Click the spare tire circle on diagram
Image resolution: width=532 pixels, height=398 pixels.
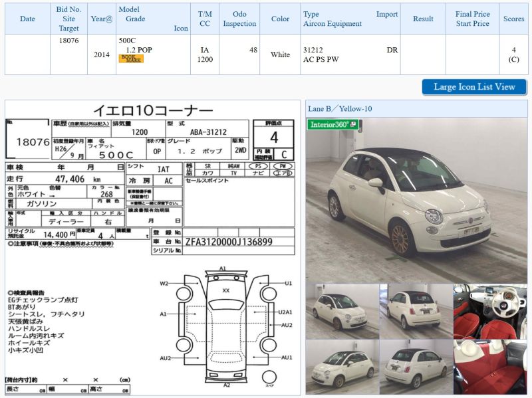(269, 377)
